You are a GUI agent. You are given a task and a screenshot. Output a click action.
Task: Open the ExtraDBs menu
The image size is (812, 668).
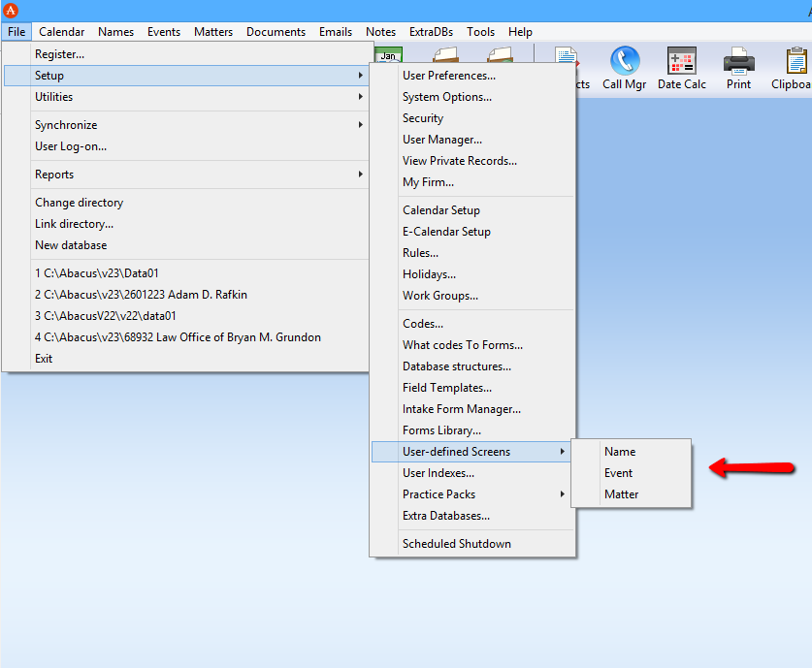point(429,31)
